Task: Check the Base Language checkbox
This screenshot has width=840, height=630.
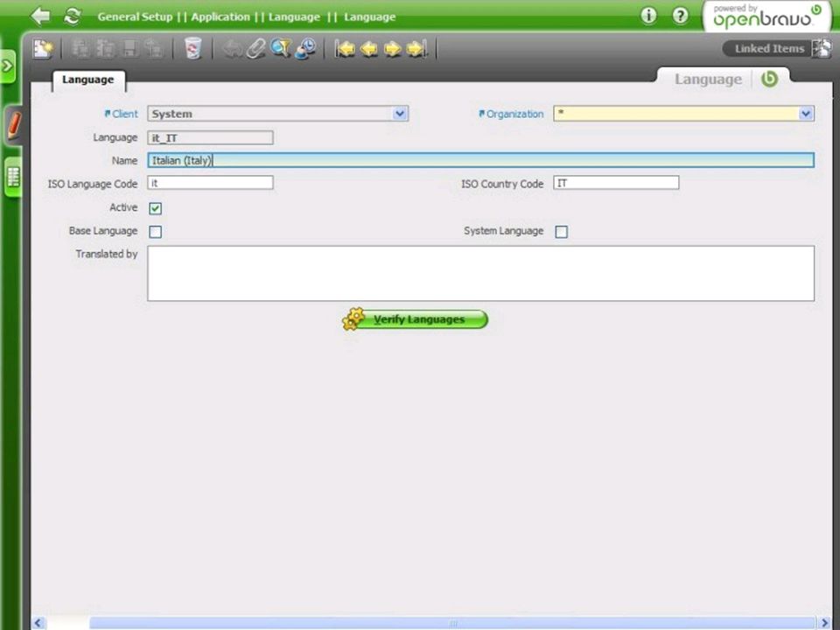Action: [x=156, y=232]
